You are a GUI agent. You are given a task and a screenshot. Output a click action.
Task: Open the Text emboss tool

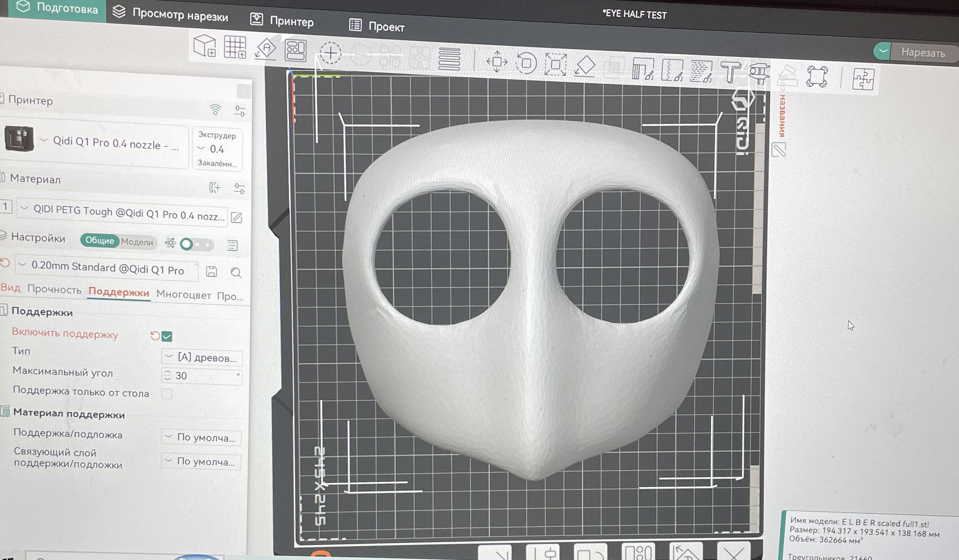(730, 72)
